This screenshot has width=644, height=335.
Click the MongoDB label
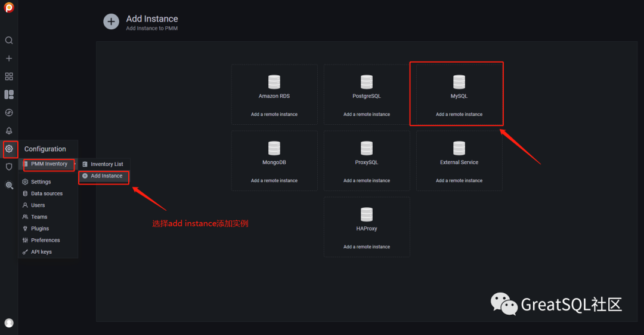tap(274, 162)
